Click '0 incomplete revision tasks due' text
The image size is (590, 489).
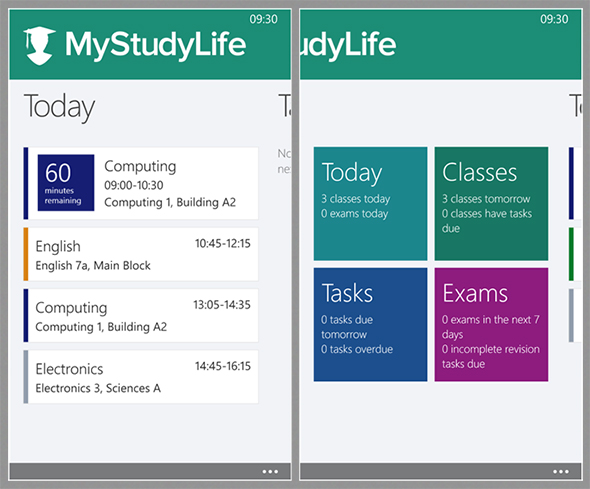pos(491,357)
